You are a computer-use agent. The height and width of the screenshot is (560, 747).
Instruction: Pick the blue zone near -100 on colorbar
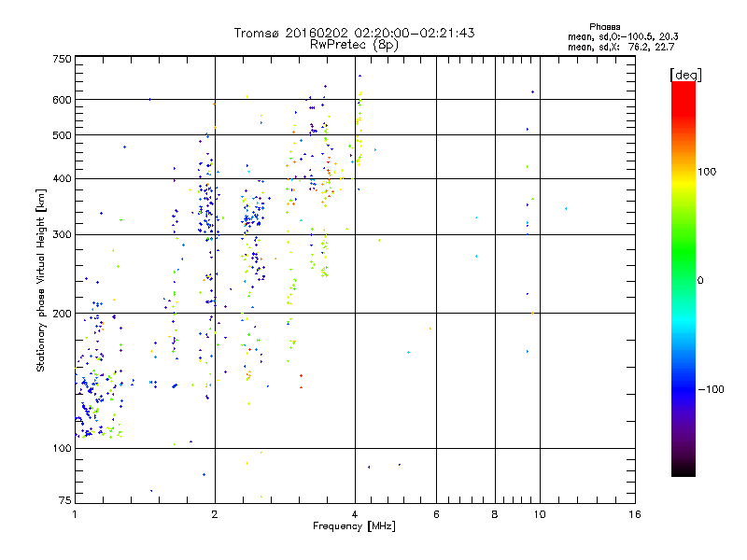tap(683, 390)
